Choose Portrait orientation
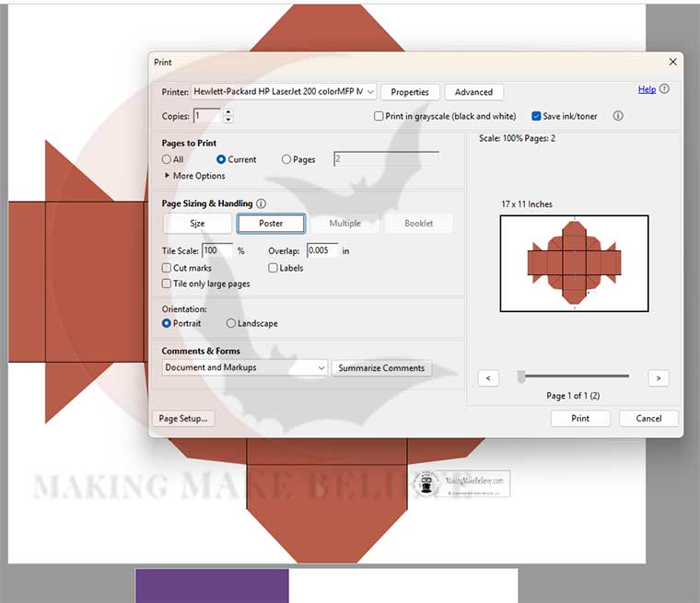The height and width of the screenshot is (603, 700). point(167,323)
